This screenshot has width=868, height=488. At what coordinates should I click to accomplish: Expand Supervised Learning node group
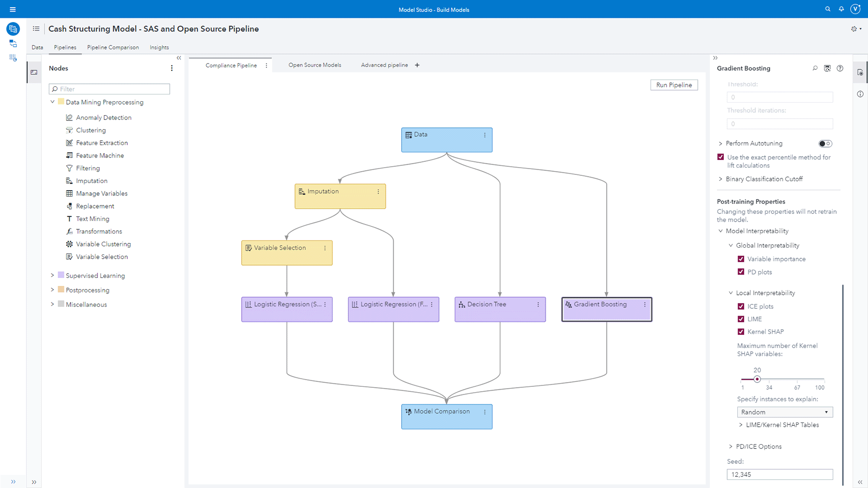click(53, 275)
